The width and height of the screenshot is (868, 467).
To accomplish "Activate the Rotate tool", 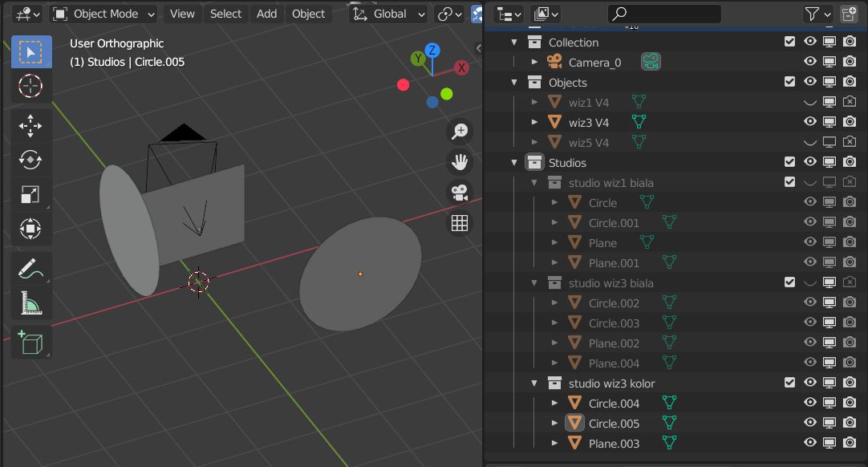I will [x=30, y=160].
